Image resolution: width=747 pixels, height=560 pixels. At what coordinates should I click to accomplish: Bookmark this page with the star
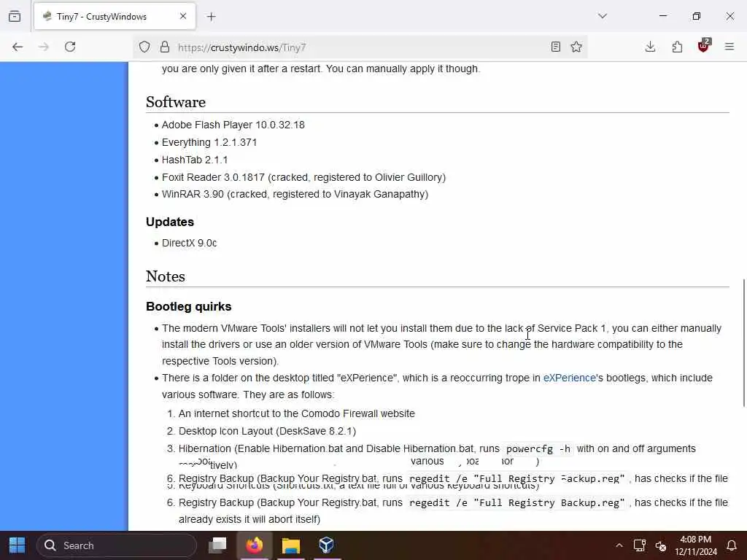pyautogui.click(x=576, y=47)
